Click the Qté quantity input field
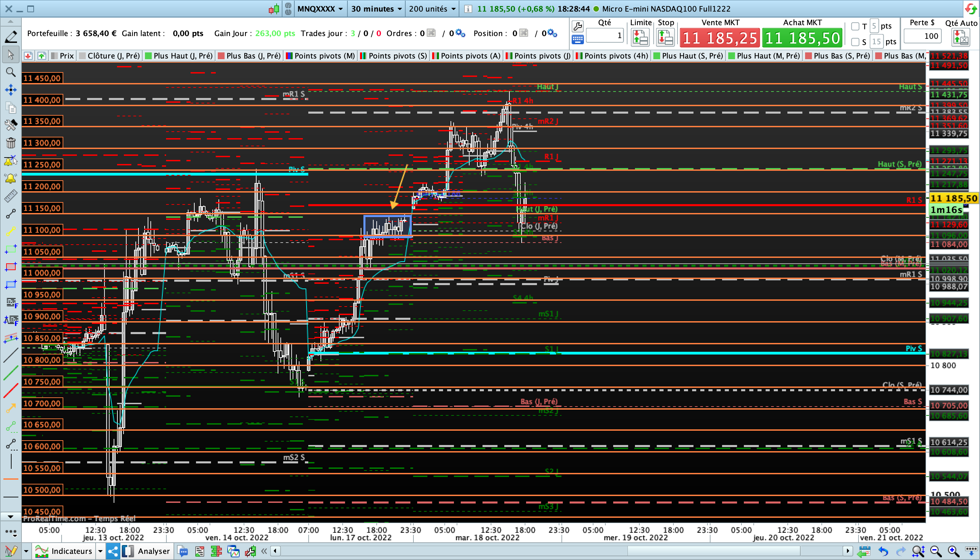Viewport: 980px width, 560px height. tap(604, 36)
